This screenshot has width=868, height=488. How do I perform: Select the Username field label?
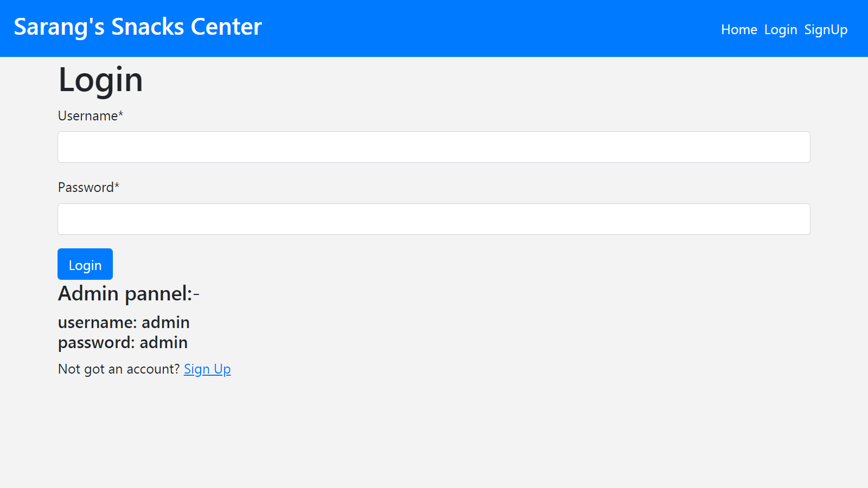point(90,115)
